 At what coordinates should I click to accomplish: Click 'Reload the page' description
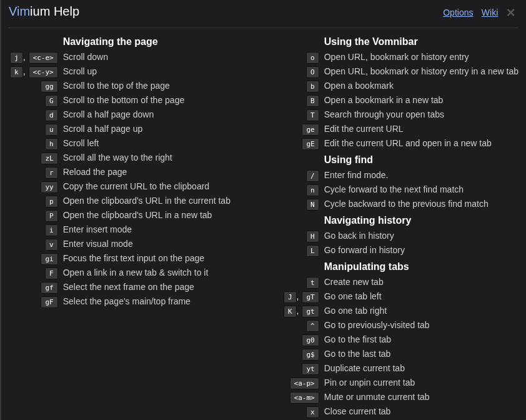tap(95, 172)
